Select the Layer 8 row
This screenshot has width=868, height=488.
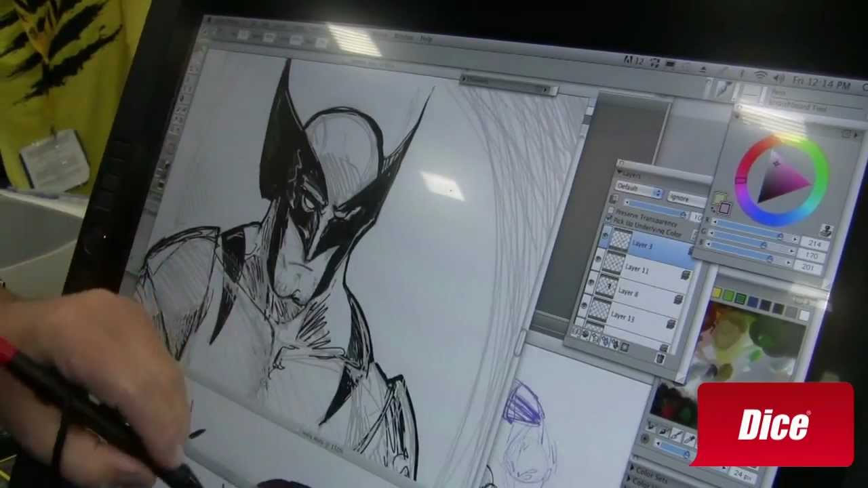click(633, 291)
